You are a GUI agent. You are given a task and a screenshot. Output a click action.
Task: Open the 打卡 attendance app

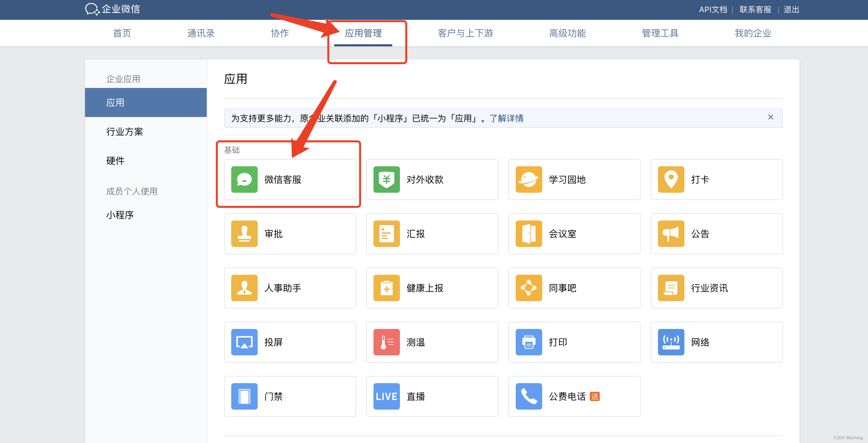click(716, 180)
